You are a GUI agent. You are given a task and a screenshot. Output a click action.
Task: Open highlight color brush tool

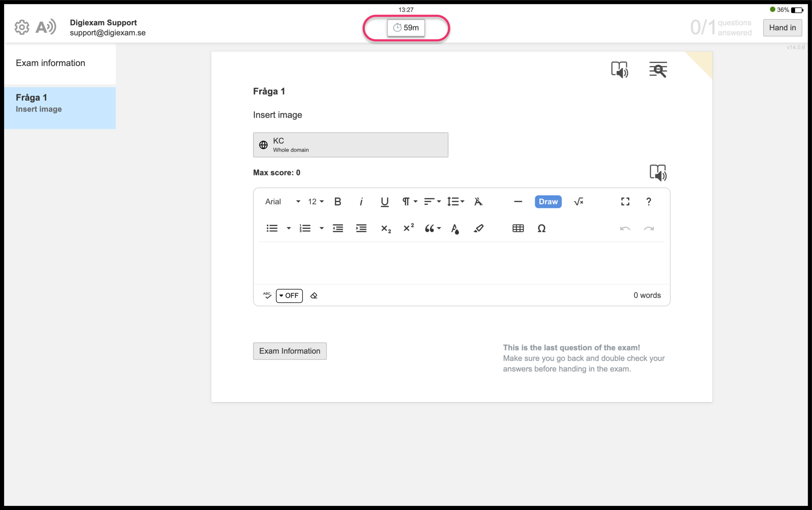pyautogui.click(x=479, y=228)
